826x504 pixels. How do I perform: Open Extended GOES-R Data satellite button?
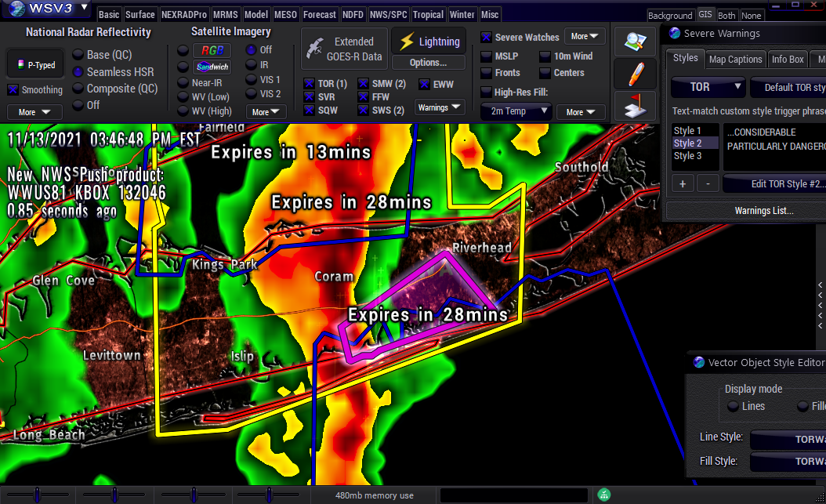point(345,49)
